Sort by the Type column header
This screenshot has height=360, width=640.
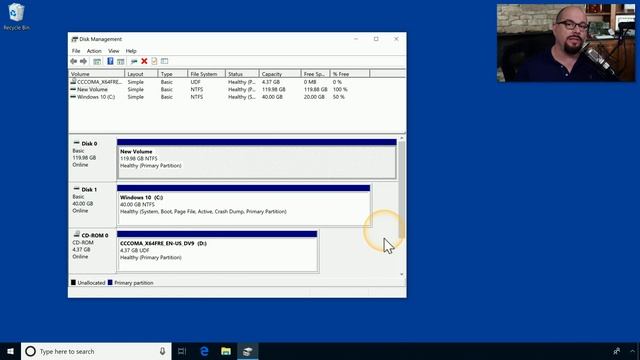(173, 74)
